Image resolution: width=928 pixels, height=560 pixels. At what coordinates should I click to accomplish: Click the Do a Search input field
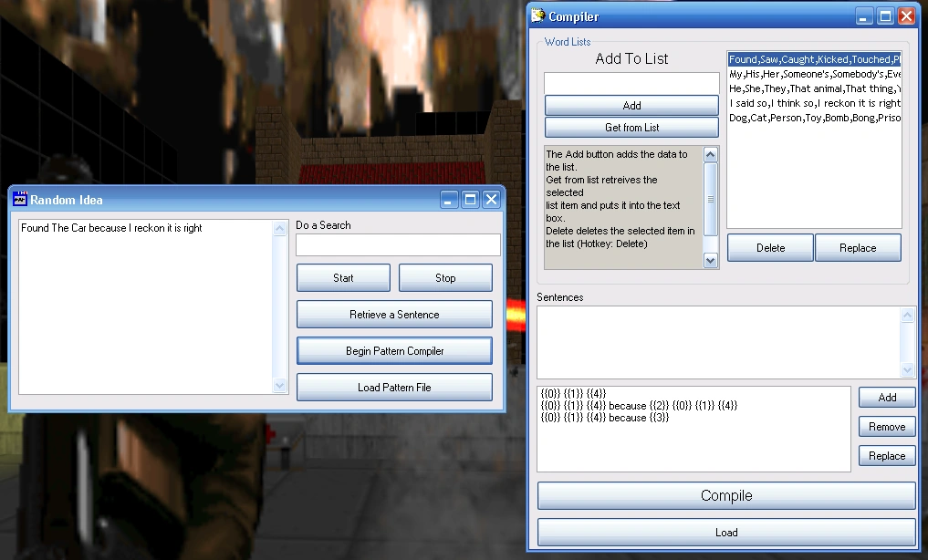(x=397, y=244)
